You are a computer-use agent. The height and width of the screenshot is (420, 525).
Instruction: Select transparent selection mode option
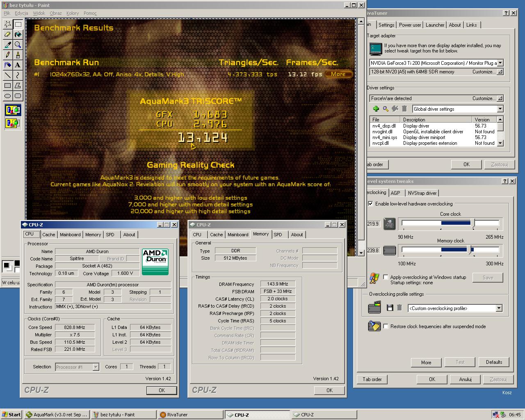click(x=13, y=123)
